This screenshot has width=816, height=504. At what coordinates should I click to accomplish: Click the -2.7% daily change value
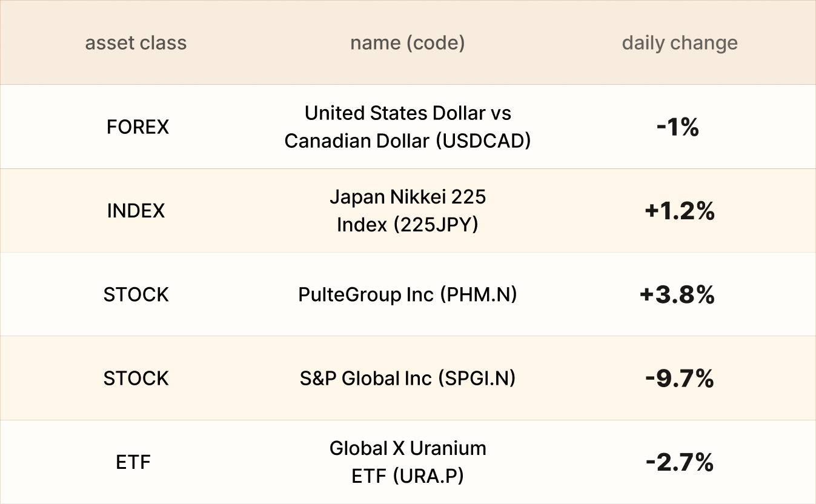(x=680, y=463)
